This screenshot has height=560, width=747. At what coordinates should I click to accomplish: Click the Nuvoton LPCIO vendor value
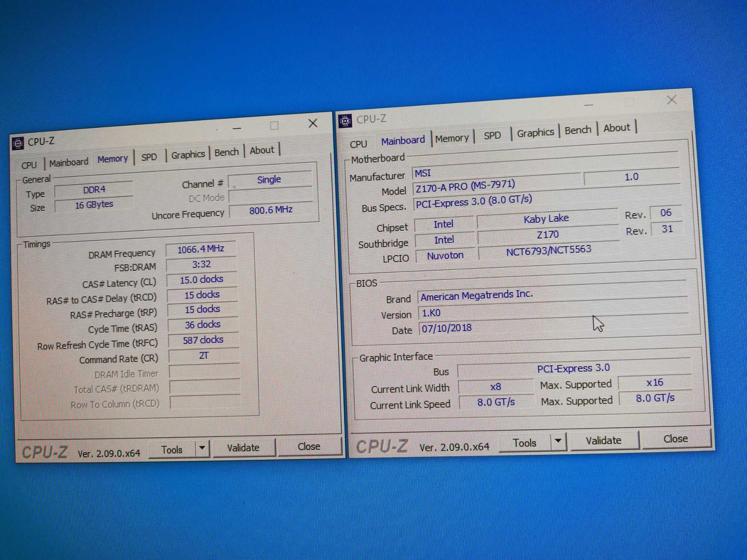pos(445,256)
